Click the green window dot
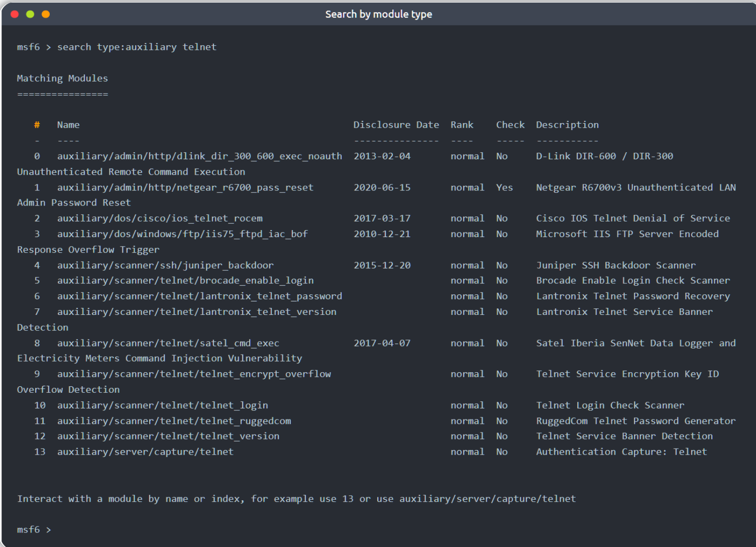Screen dimensions: 756x547 click(x=30, y=14)
